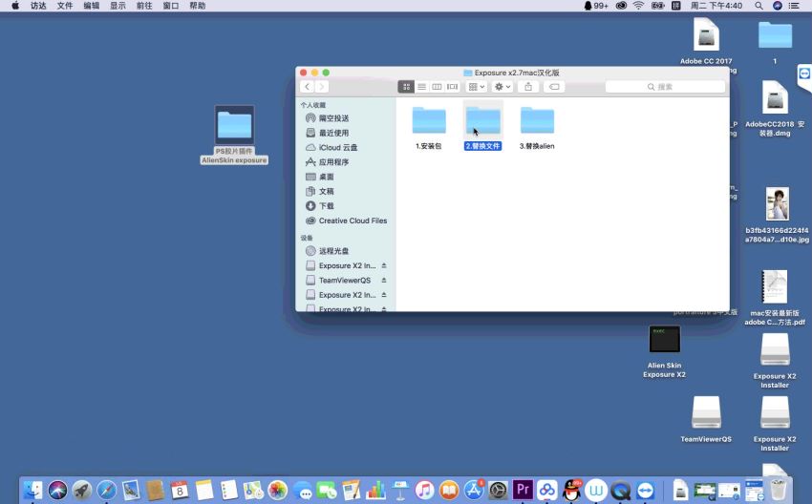
Task: Open the gear action menu dropdown
Action: tap(502, 87)
